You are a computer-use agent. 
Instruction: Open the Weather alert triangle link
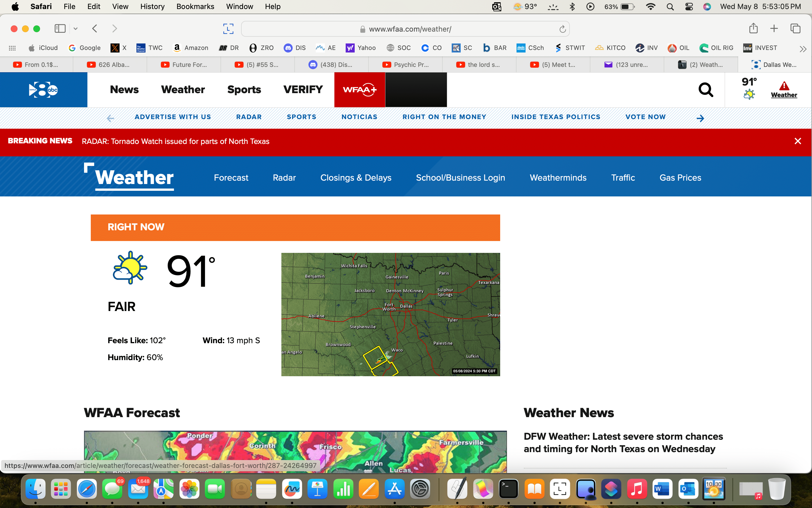(784, 90)
